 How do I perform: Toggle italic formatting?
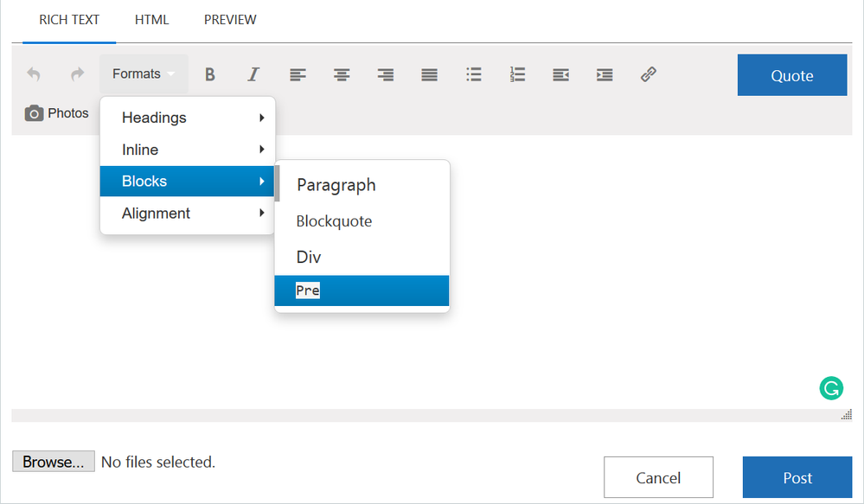click(253, 73)
